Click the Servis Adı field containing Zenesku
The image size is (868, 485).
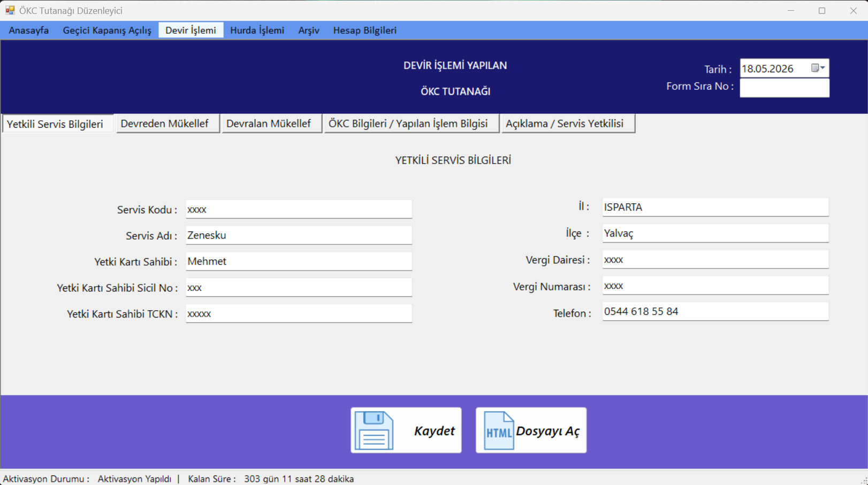[299, 235]
